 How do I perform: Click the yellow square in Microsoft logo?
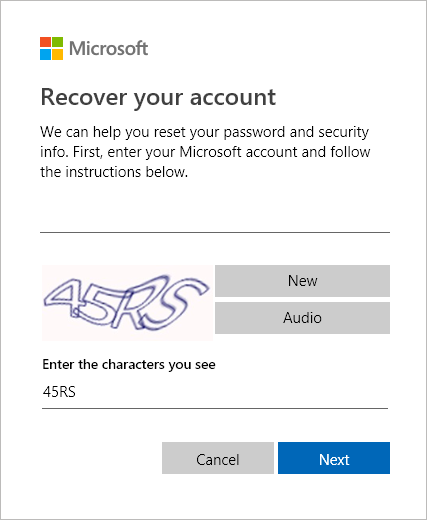(x=57, y=54)
